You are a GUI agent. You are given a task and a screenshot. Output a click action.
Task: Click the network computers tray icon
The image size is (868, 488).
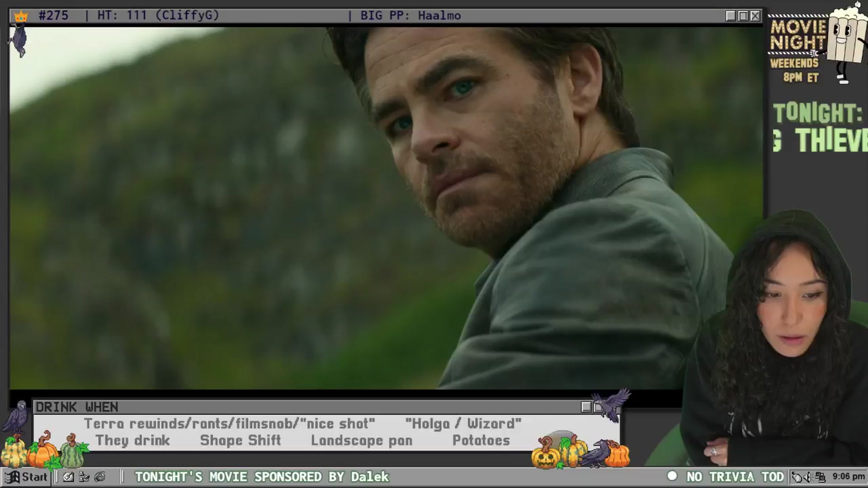[x=820, y=477]
